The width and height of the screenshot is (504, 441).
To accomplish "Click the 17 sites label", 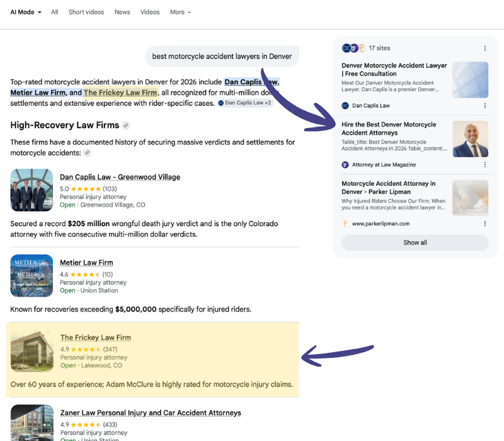I will (379, 49).
